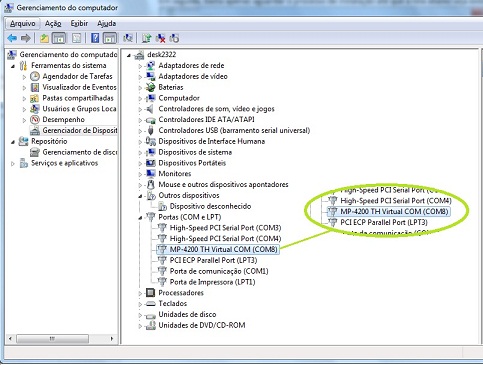
Task: Expand the Serviços e aplicativos node
Action: tap(13, 164)
